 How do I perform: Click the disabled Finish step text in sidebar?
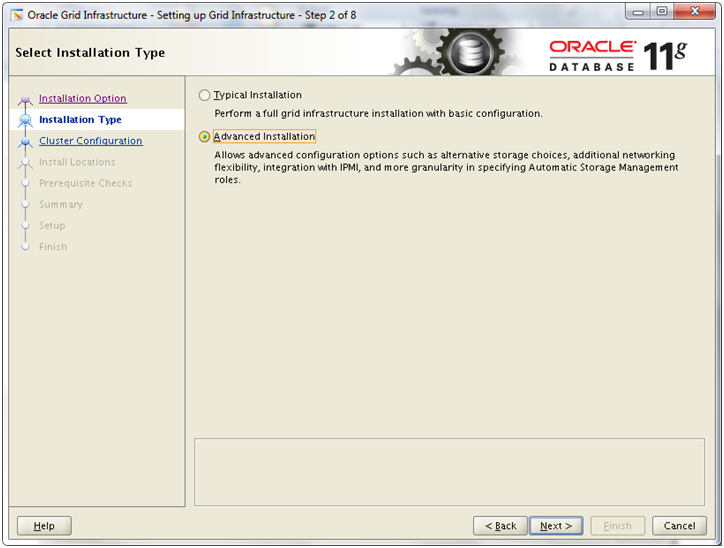[x=53, y=247]
